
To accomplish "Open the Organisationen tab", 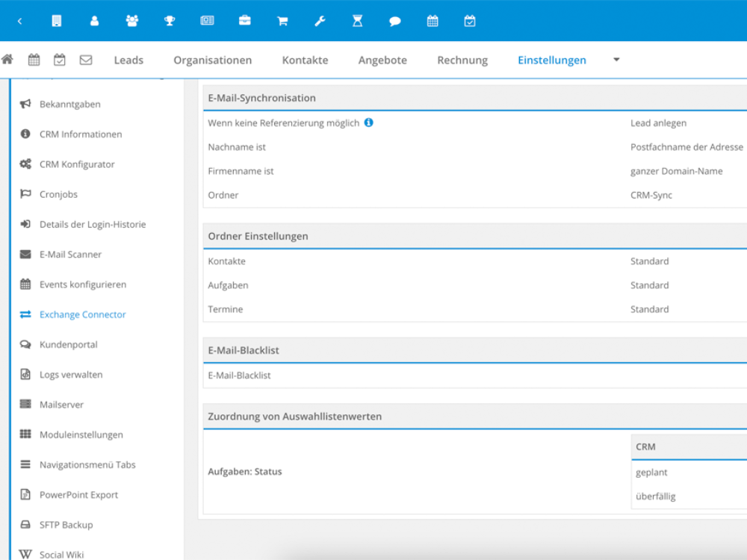I will pos(213,60).
